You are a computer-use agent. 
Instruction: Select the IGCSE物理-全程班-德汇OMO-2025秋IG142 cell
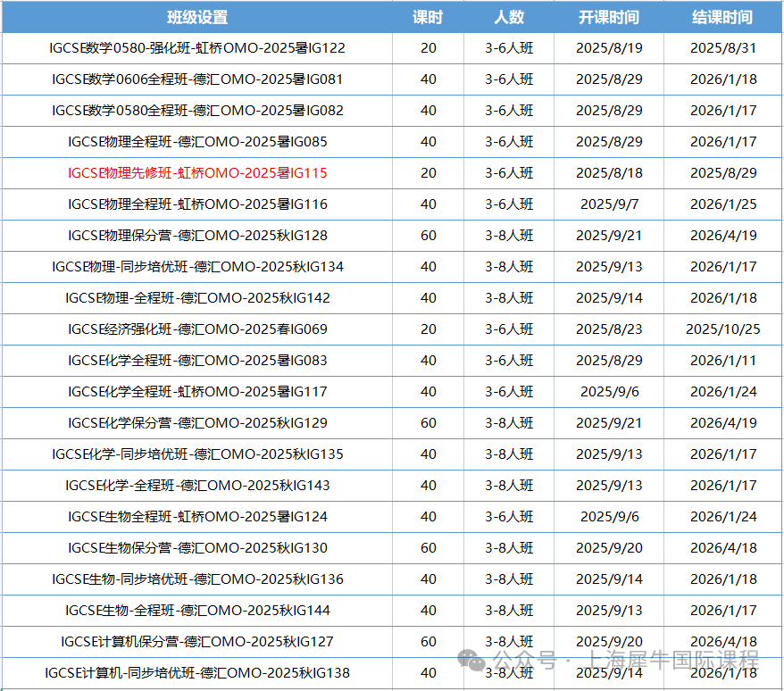[197, 298]
